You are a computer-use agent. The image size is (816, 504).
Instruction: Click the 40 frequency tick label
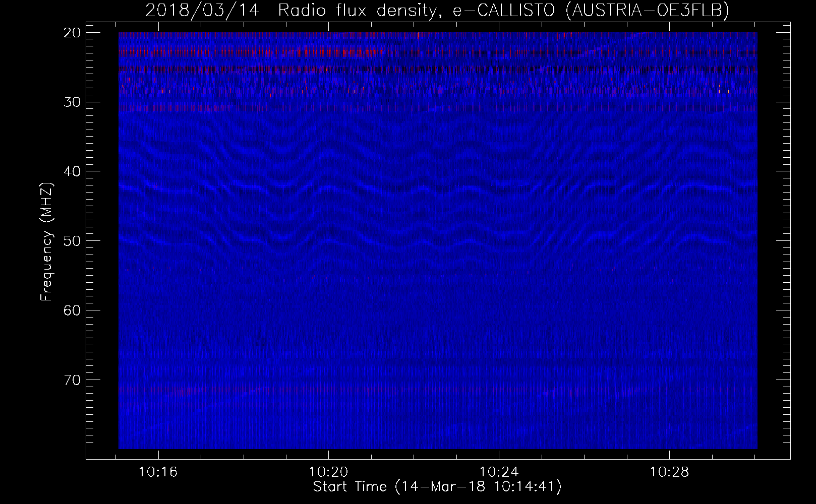(x=72, y=171)
